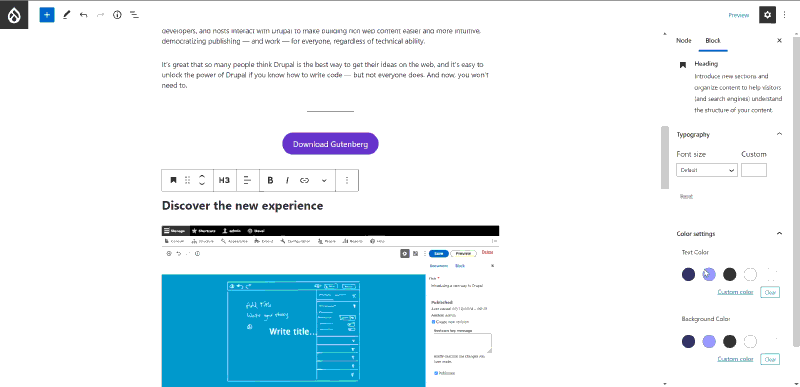
Task: Clear the Background Color selection
Action: [770, 359]
